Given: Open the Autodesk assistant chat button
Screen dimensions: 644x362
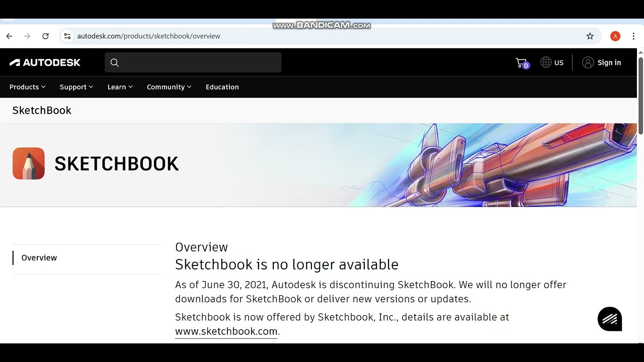Looking at the screenshot, I should (x=610, y=319).
